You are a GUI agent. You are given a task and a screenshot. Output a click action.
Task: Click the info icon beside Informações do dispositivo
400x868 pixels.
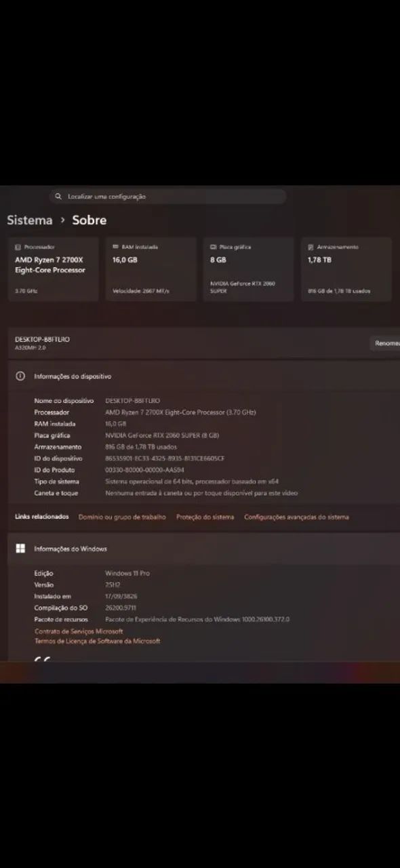point(20,376)
